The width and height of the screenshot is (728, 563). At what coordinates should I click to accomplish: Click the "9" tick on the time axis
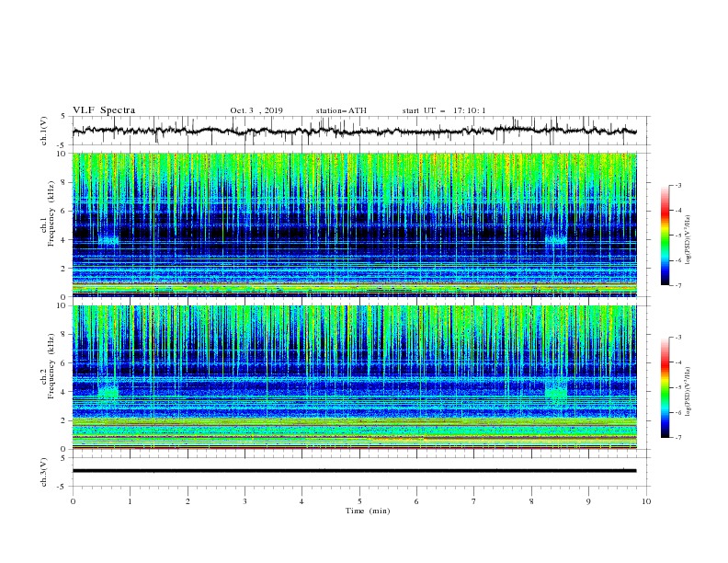(588, 501)
